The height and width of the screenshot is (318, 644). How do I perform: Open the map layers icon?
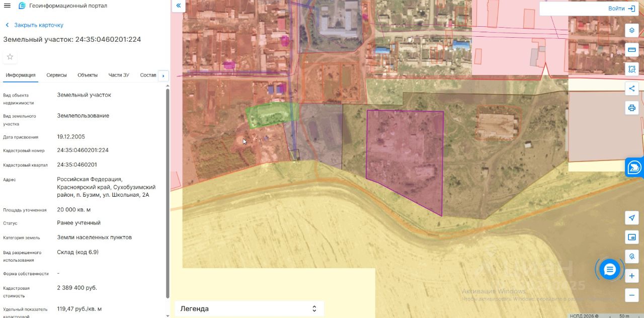632,31
